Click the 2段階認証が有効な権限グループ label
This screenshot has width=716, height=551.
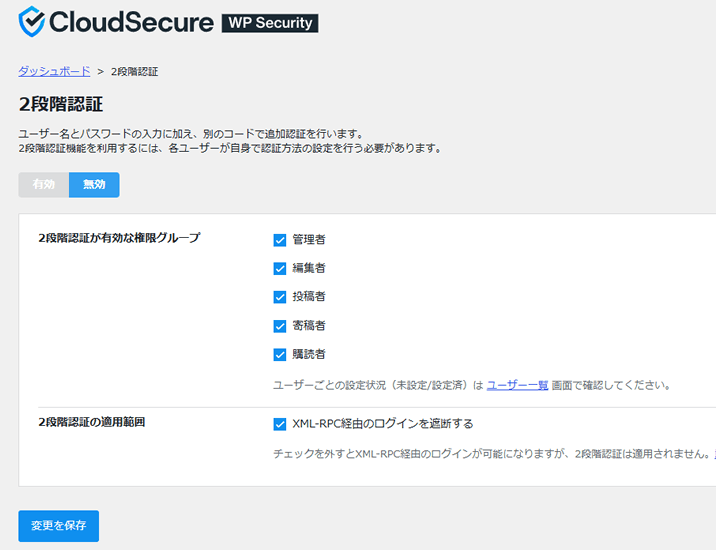[x=119, y=238]
